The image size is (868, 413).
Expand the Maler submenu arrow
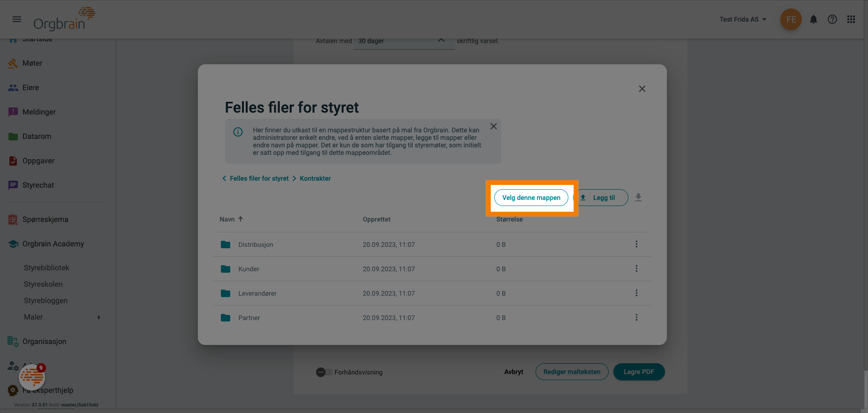click(x=99, y=317)
